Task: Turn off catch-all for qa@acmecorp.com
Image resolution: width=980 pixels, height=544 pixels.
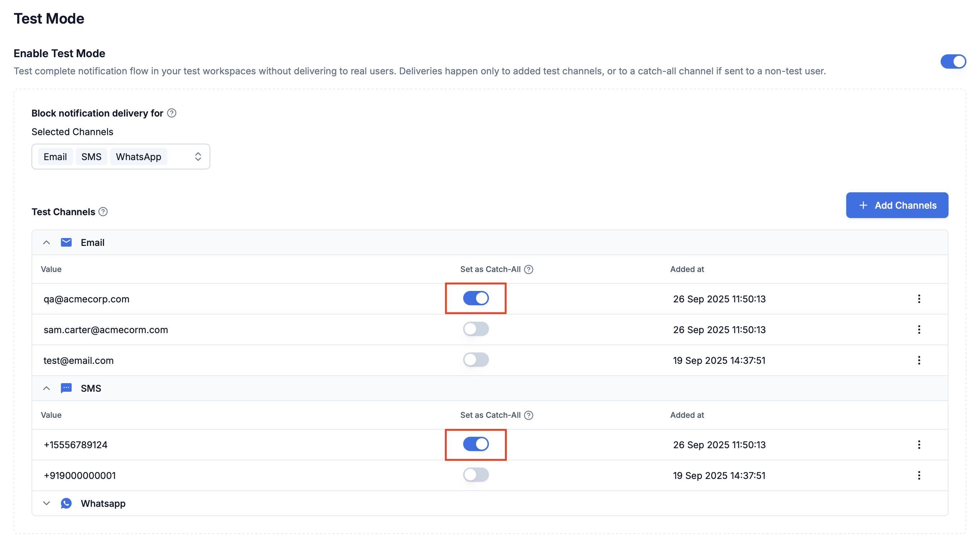Action: 476,298
